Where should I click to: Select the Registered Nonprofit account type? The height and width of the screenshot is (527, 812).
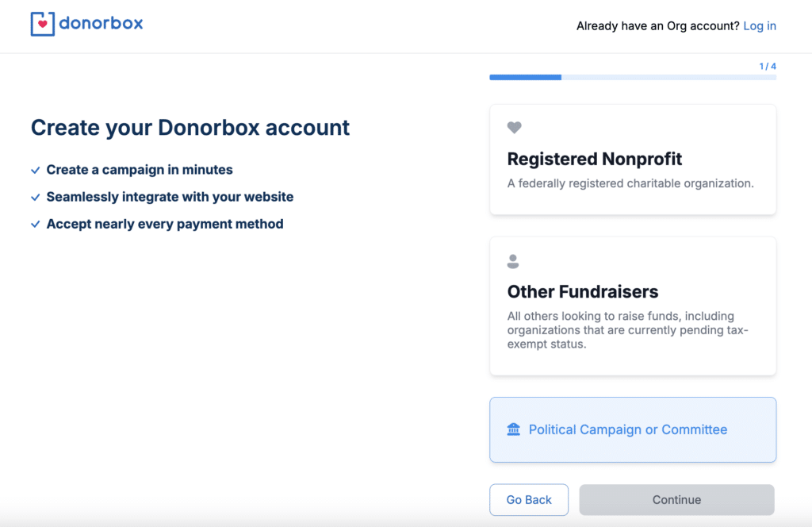633,159
